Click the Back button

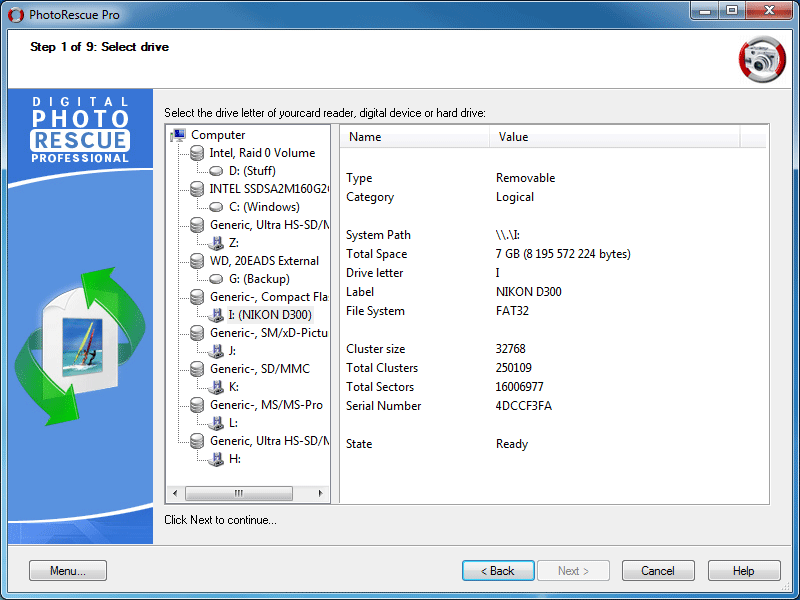(x=498, y=571)
